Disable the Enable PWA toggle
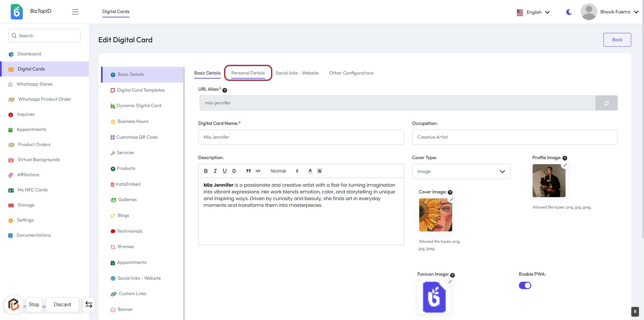This screenshot has width=644, height=320. click(x=525, y=285)
